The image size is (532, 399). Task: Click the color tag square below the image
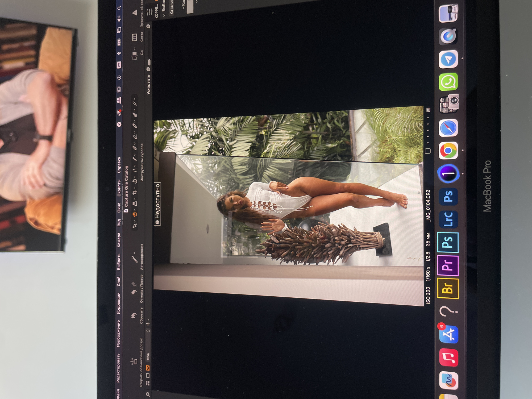[427, 151]
